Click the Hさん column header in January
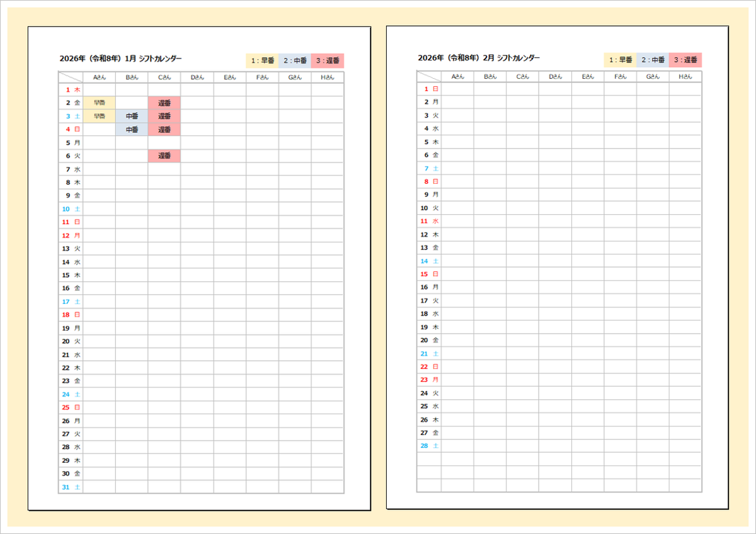Image resolution: width=756 pixels, height=534 pixels. 328,77
